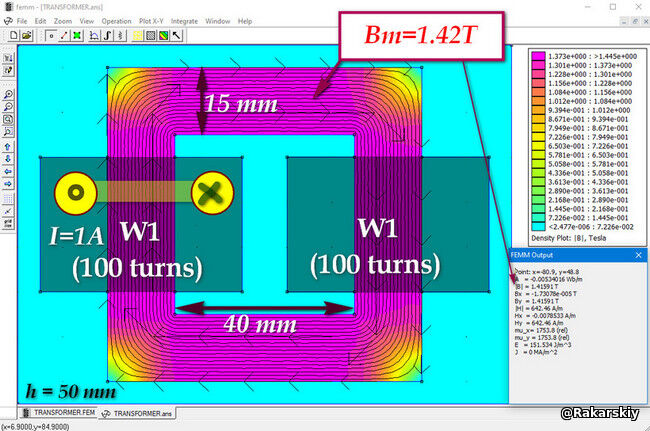Switch to the TRANSFORMER.ans tab
The width and height of the screenshot is (650, 431).
(138, 413)
